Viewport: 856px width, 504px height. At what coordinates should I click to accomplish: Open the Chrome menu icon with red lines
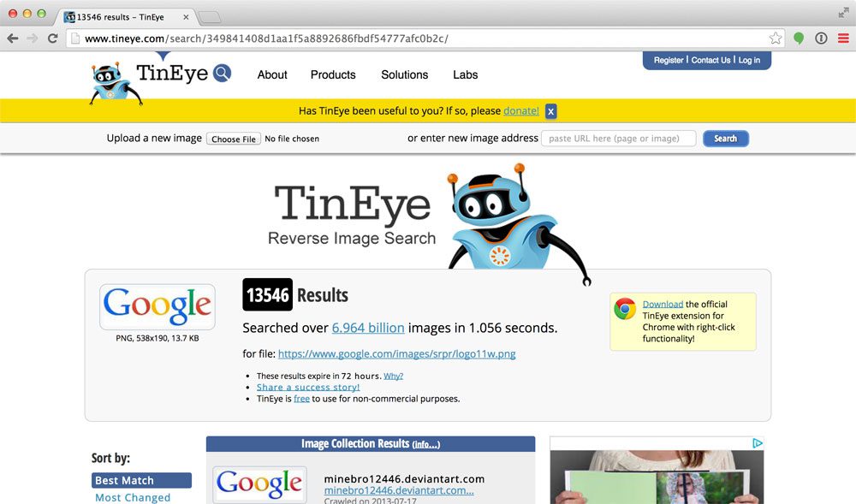tap(844, 39)
